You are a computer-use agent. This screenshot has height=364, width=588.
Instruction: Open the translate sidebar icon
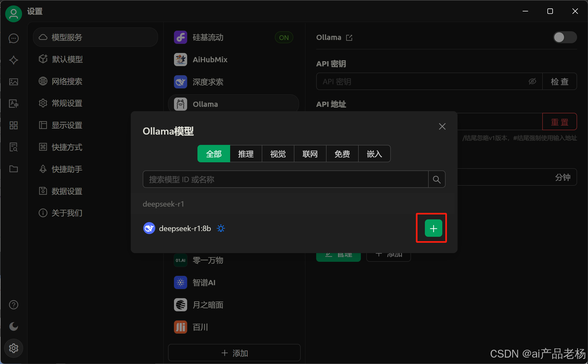click(x=14, y=104)
